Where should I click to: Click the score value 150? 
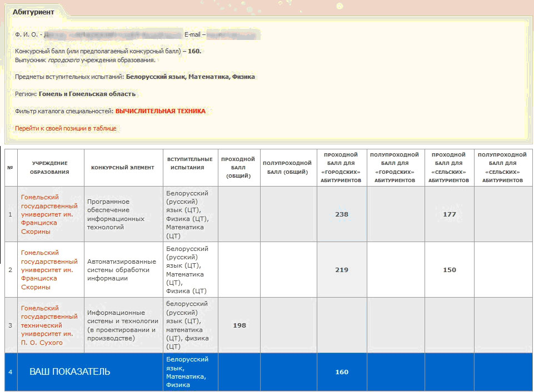tap(449, 269)
